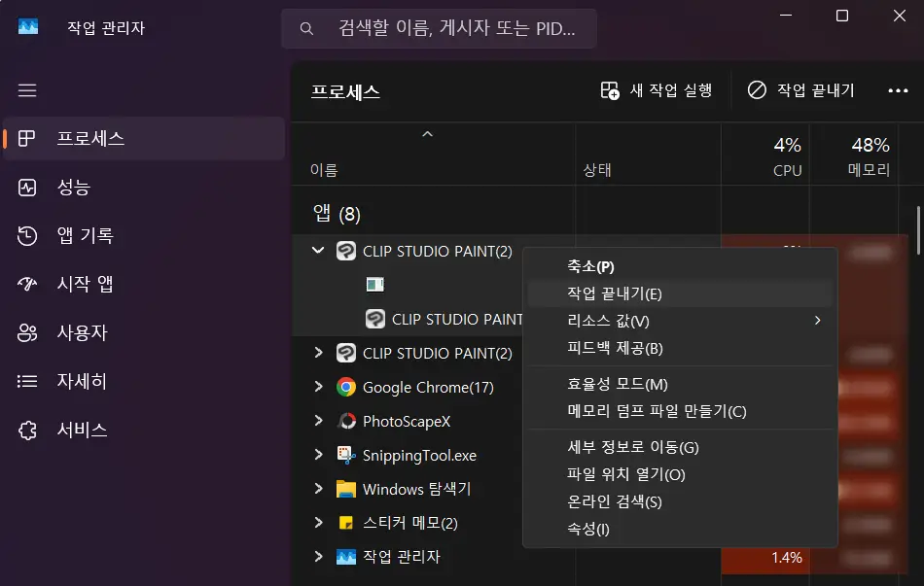Image resolution: width=924 pixels, height=586 pixels.
Task: Open the Startup apps (시작 앱) icon
Action: pos(27,285)
